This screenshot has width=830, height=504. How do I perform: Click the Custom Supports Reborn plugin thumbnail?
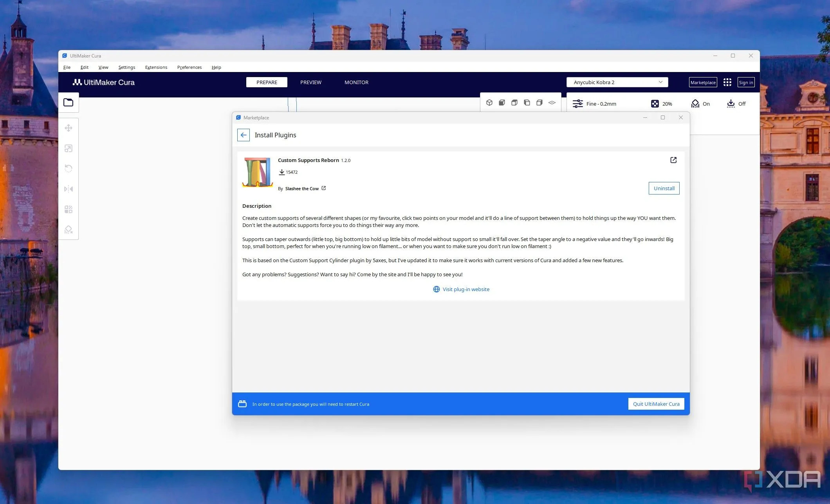coord(258,173)
